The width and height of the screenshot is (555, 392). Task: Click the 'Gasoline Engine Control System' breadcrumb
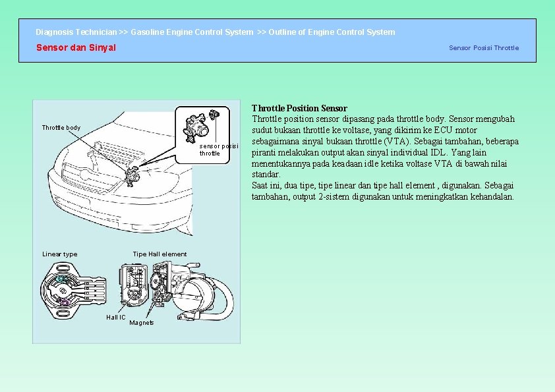coord(192,32)
